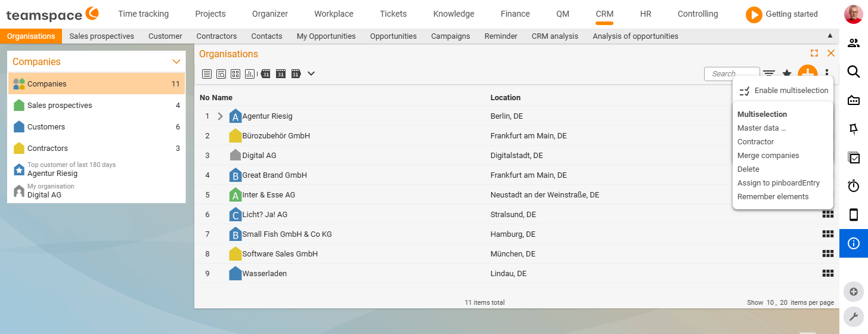The height and width of the screenshot is (334, 868).
Task: Open grid icon for Licht? Ja! AG row
Action: [827, 214]
